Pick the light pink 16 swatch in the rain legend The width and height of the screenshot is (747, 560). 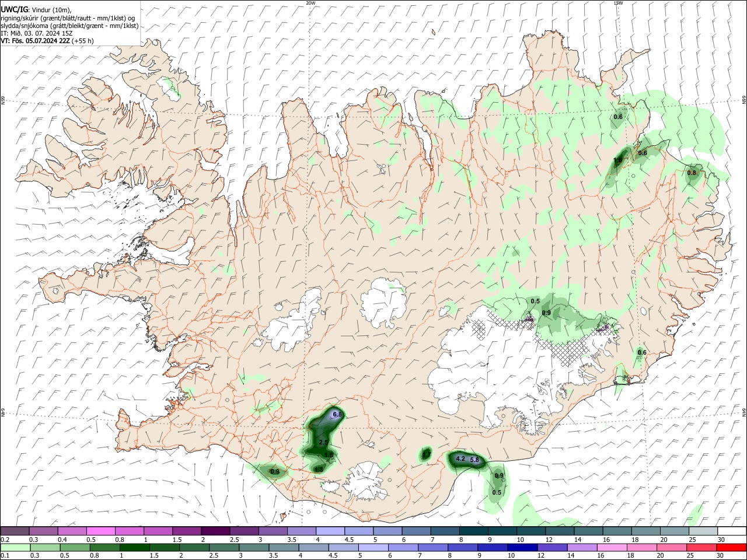click(612, 547)
